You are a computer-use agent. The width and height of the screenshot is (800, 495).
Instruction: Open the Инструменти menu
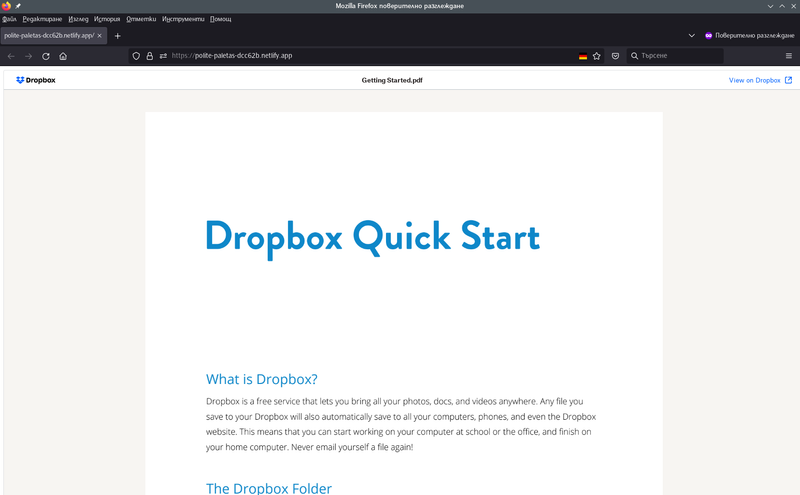point(183,19)
